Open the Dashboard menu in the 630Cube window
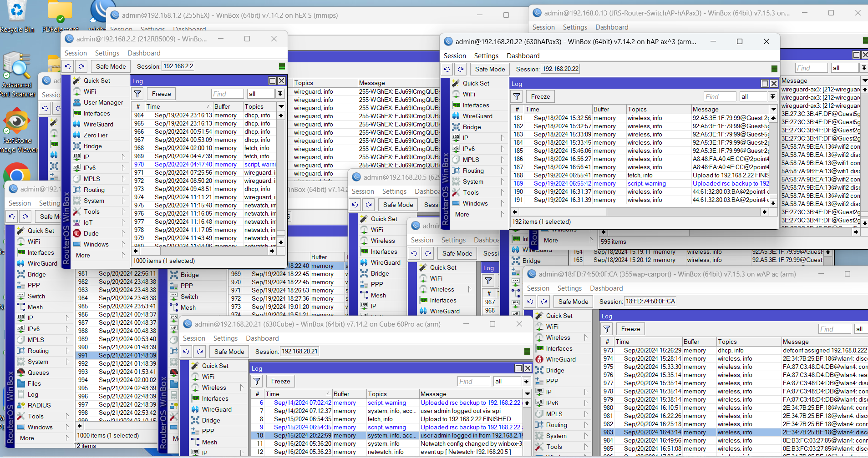This screenshot has width=868, height=458. [x=262, y=338]
